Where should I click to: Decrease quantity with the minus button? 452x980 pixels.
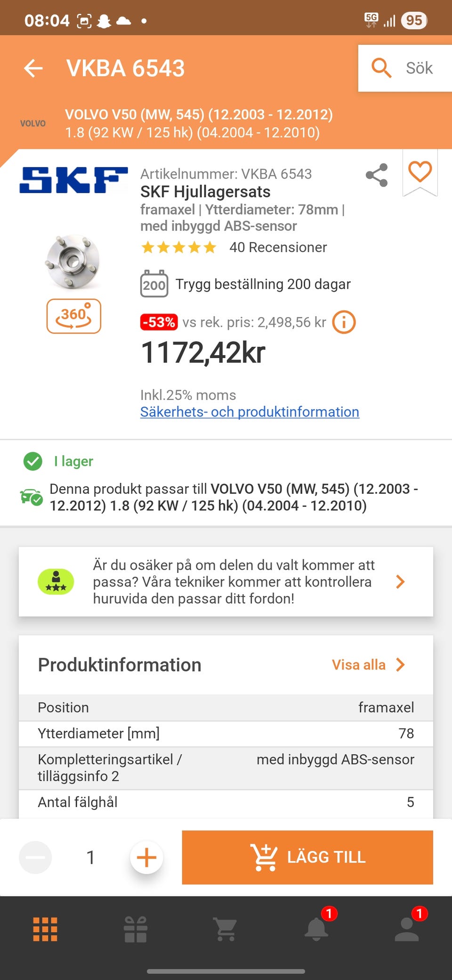(35, 857)
